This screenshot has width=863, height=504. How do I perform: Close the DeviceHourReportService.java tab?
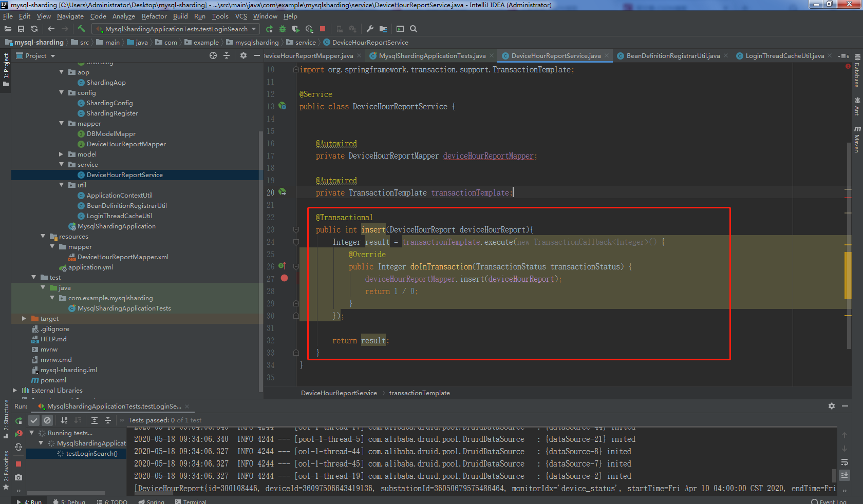(x=607, y=55)
